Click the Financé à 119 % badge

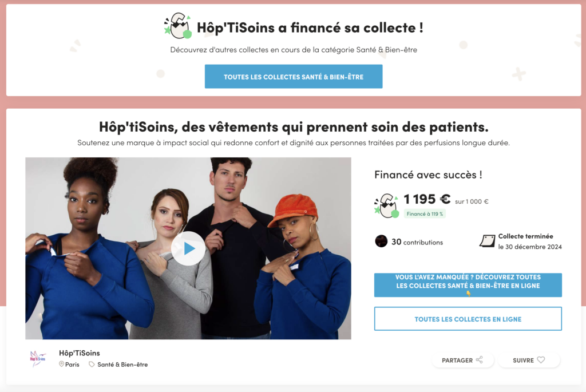point(425,214)
